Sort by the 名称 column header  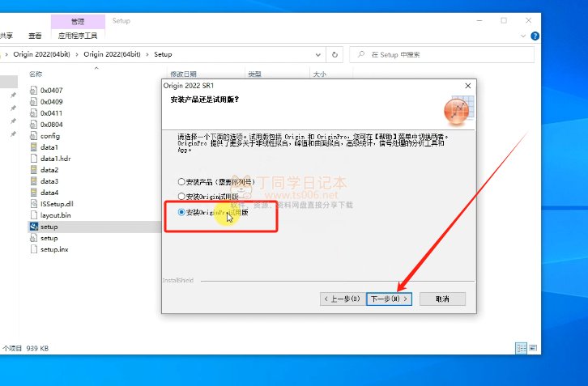[x=36, y=74]
